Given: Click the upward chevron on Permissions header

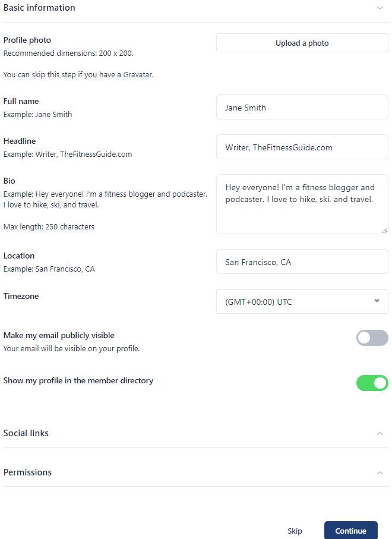Looking at the screenshot, I should 380,472.
